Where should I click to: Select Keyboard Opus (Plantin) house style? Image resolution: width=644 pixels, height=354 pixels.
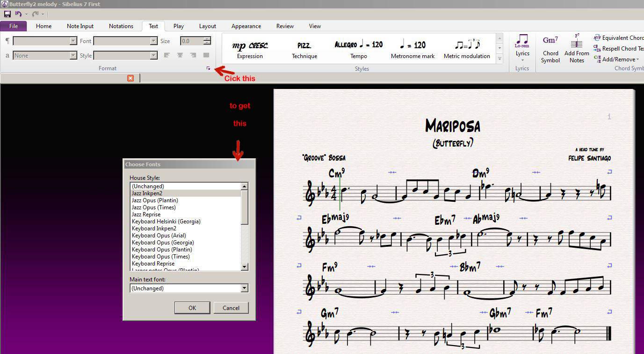[x=186, y=250]
